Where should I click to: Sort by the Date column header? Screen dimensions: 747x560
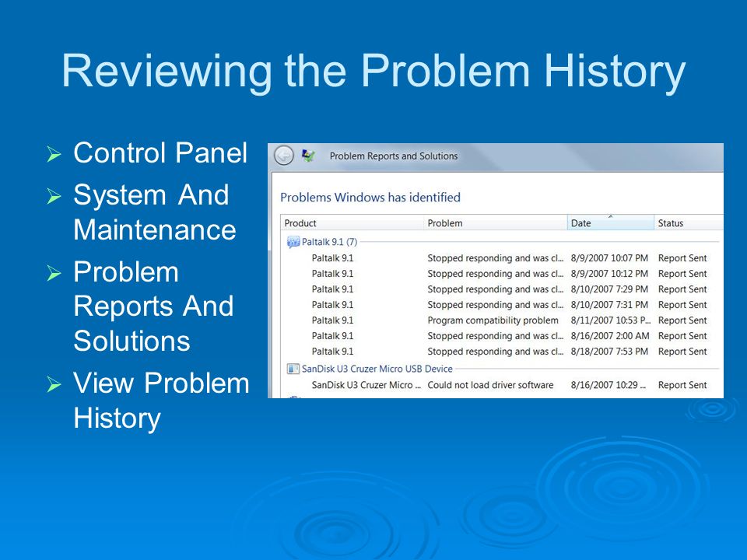point(610,223)
